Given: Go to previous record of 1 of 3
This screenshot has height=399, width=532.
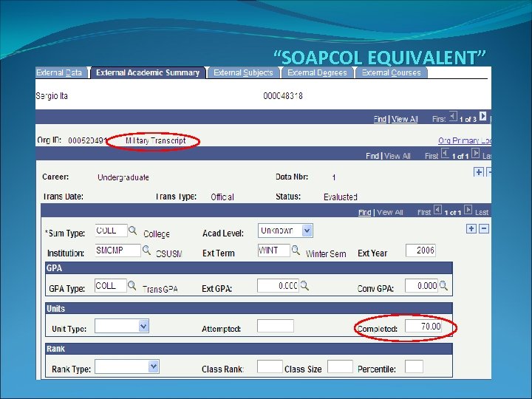Looking at the screenshot, I should [x=453, y=117].
